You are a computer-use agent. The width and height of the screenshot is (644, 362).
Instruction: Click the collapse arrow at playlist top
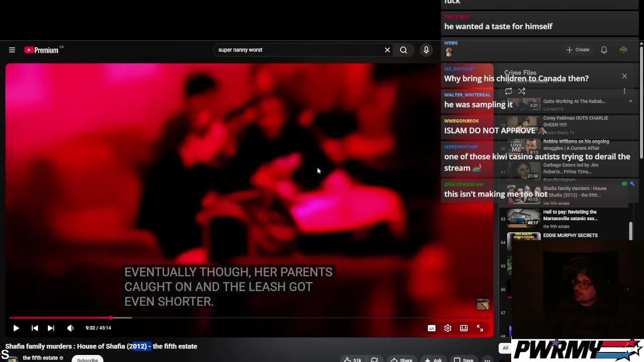tap(630, 101)
